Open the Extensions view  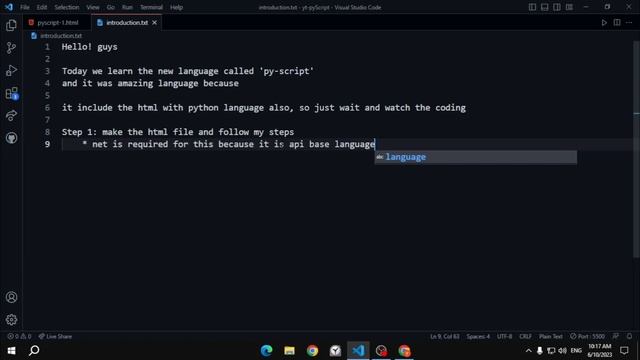pos(11,93)
